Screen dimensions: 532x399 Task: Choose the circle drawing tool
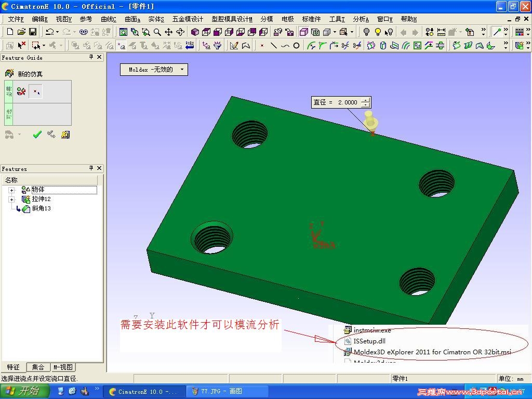(296, 45)
